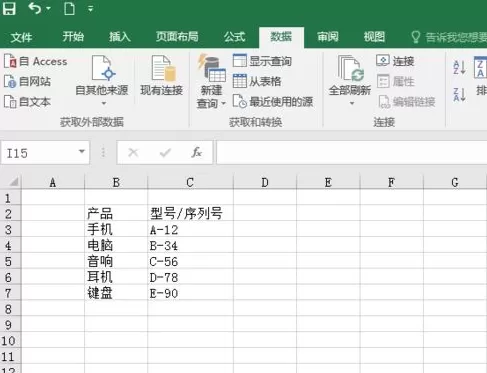The width and height of the screenshot is (487, 373).
Task: Select column A header
Action: (x=53, y=182)
